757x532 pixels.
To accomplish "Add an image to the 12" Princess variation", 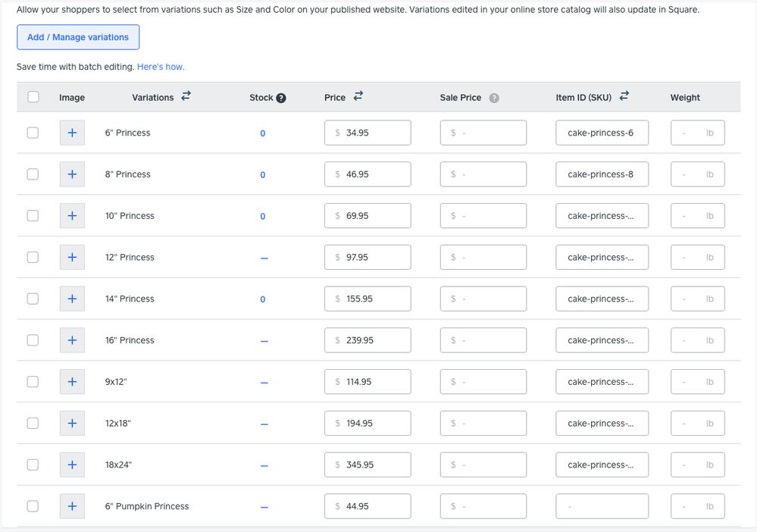I will pos(72,257).
